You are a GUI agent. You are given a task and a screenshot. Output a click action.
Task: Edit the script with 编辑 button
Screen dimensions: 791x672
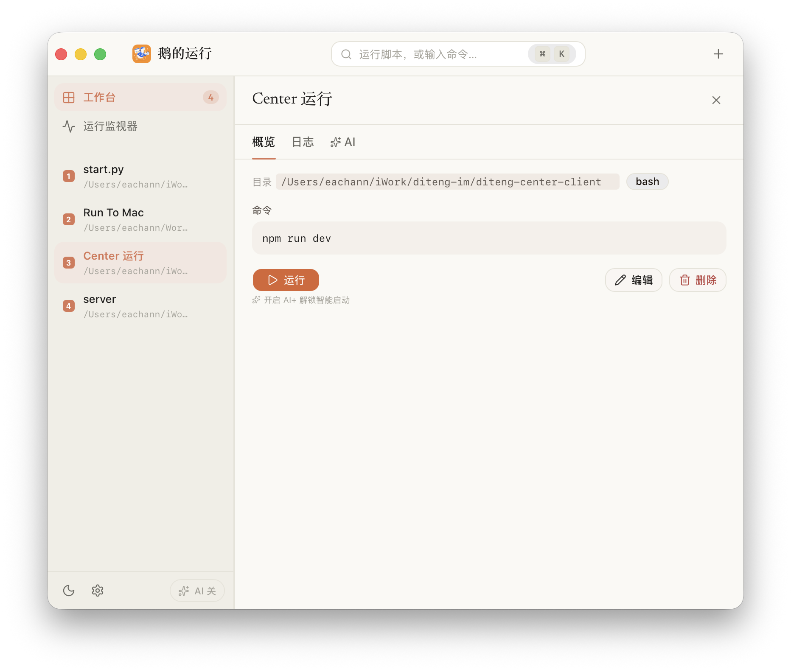[634, 280]
